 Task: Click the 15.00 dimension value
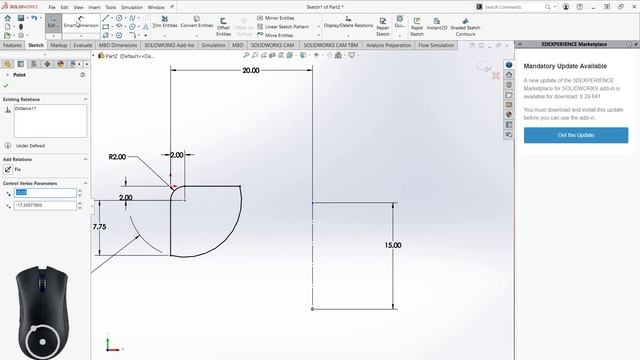393,245
